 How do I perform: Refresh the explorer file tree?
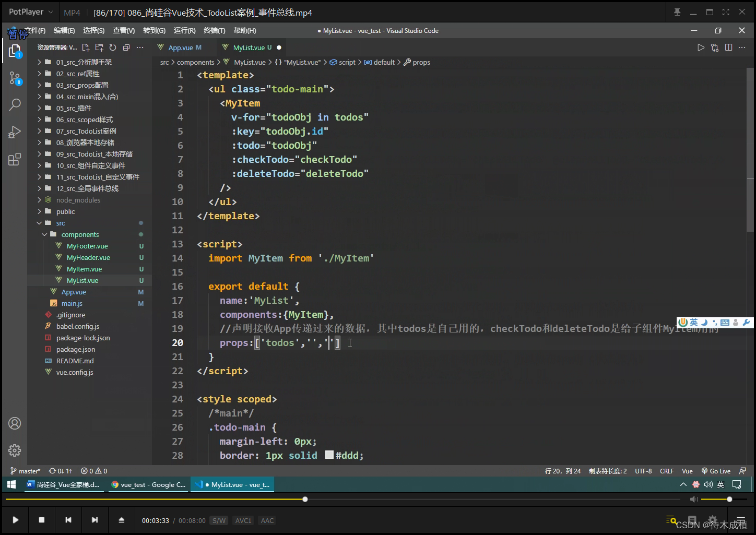click(113, 47)
